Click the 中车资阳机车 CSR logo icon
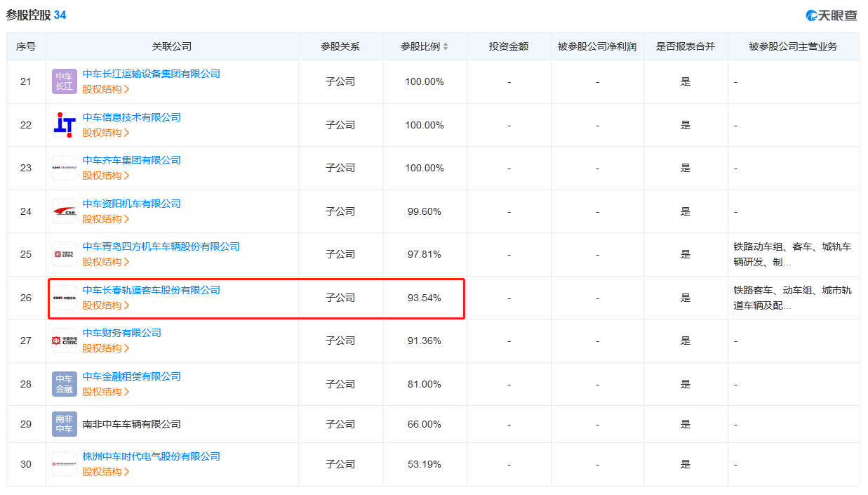 pos(65,211)
